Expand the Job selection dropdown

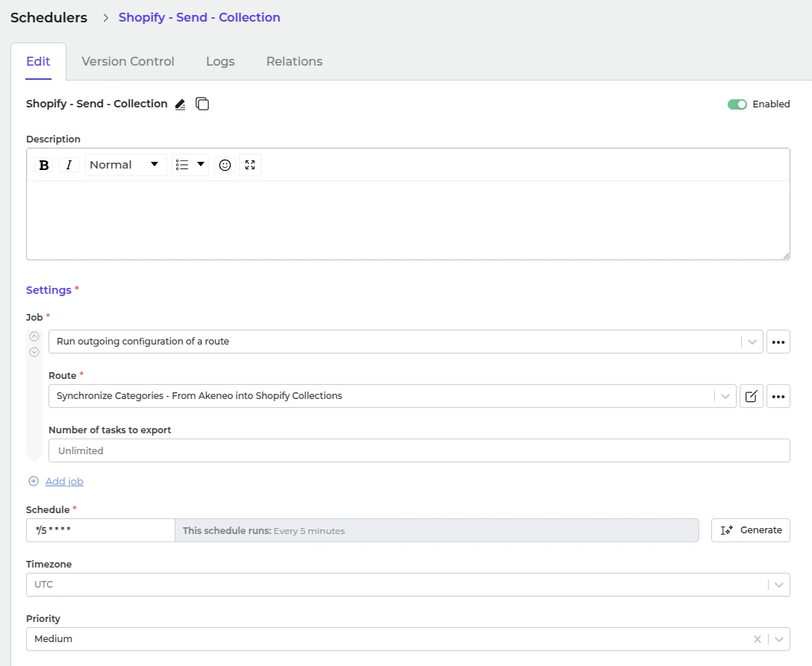coord(752,342)
